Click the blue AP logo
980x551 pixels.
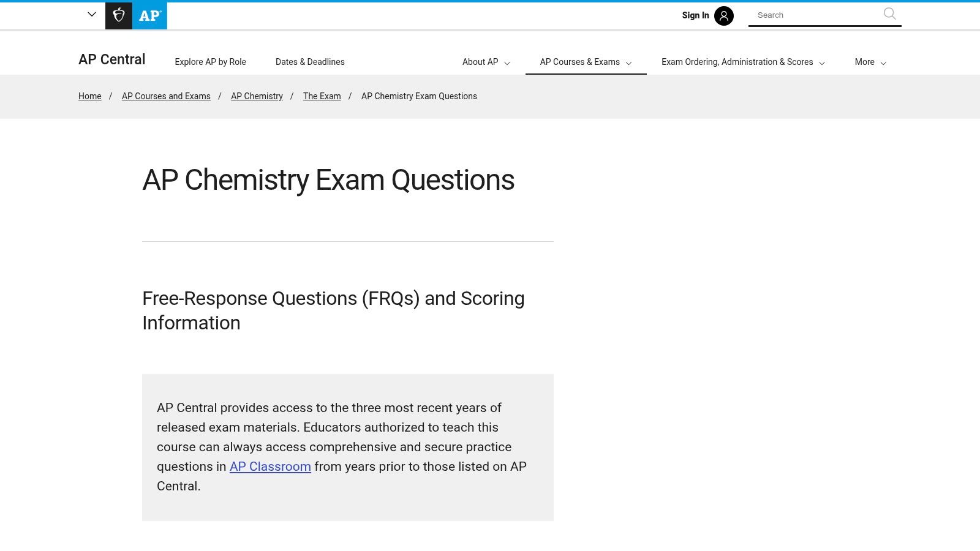pos(150,15)
